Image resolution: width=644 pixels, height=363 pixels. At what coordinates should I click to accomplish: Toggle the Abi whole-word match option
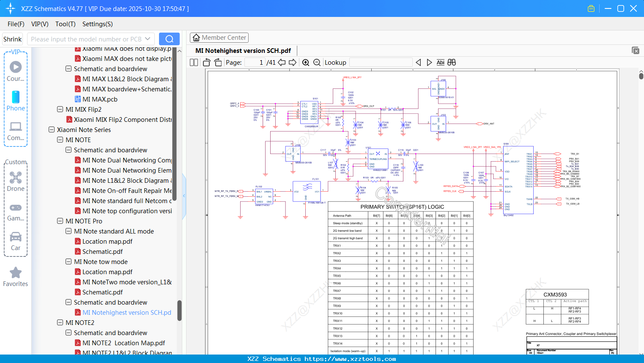[440, 63]
